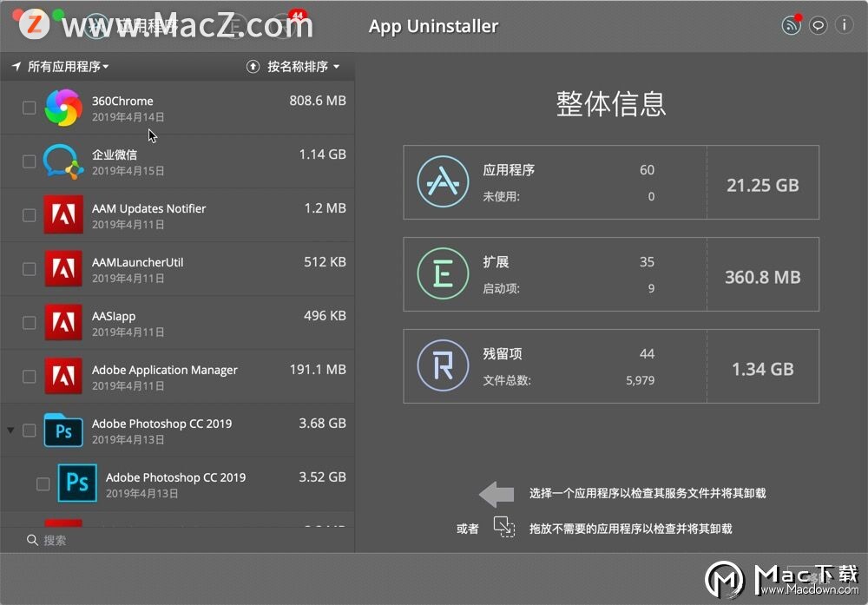Click the 企业微信 WeChat Work icon
The width and height of the screenshot is (868, 605).
(x=61, y=161)
